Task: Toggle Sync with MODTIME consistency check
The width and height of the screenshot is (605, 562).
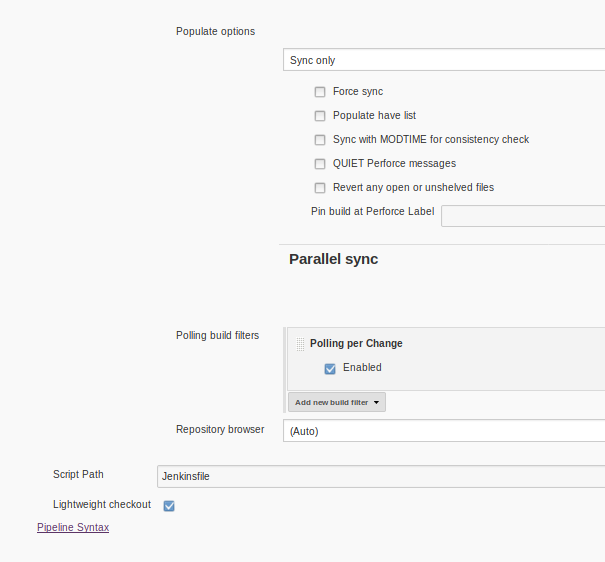Action: [x=320, y=140]
